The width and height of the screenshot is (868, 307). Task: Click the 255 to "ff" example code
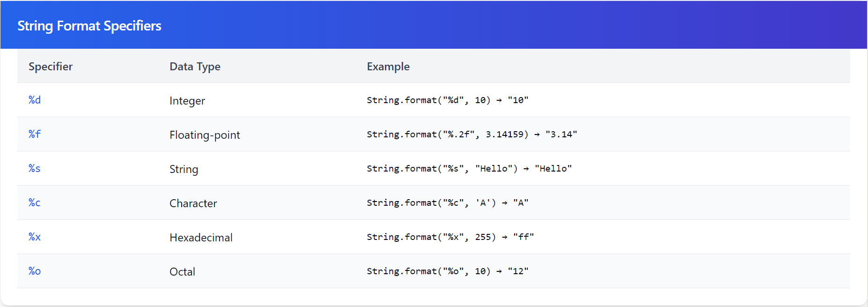[450, 237]
